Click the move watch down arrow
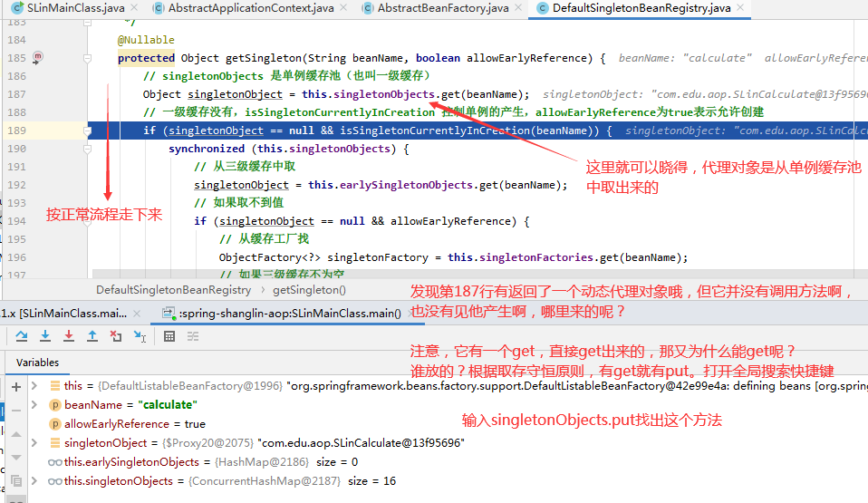 (x=16, y=458)
